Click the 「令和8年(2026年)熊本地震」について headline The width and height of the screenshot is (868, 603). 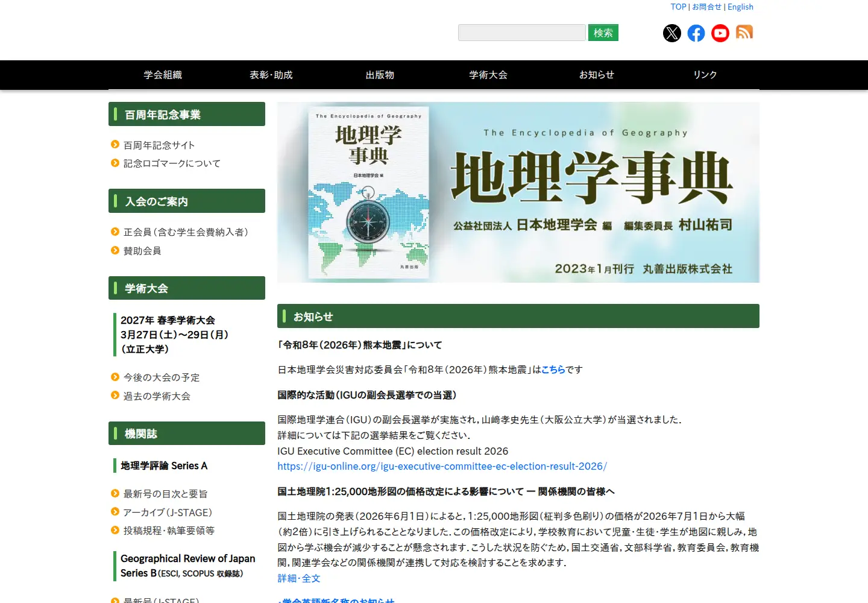pos(360,345)
